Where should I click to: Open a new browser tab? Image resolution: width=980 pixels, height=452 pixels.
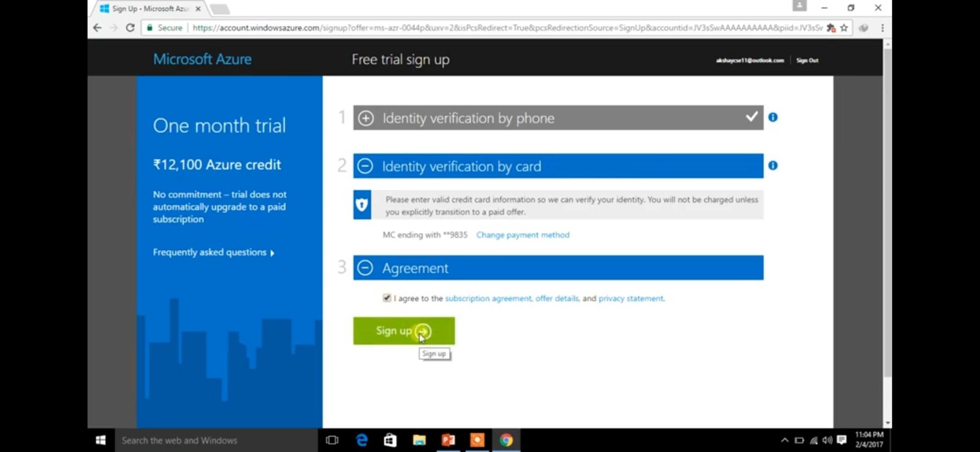[220, 9]
